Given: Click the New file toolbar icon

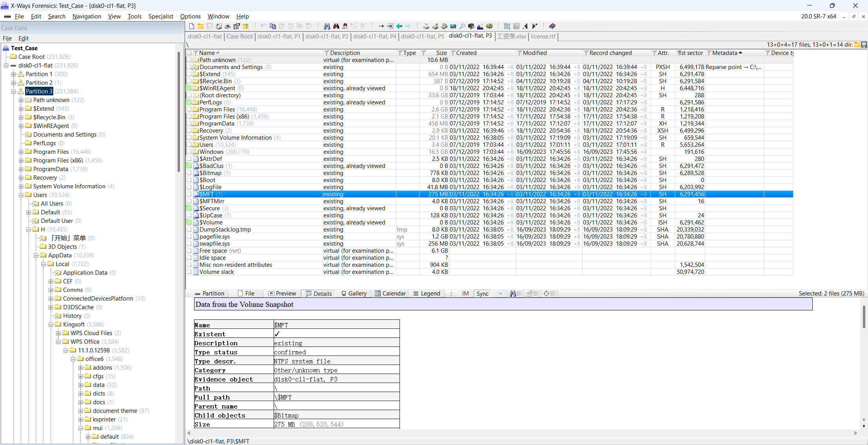Looking at the screenshot, I should click(x=192, y=26).
